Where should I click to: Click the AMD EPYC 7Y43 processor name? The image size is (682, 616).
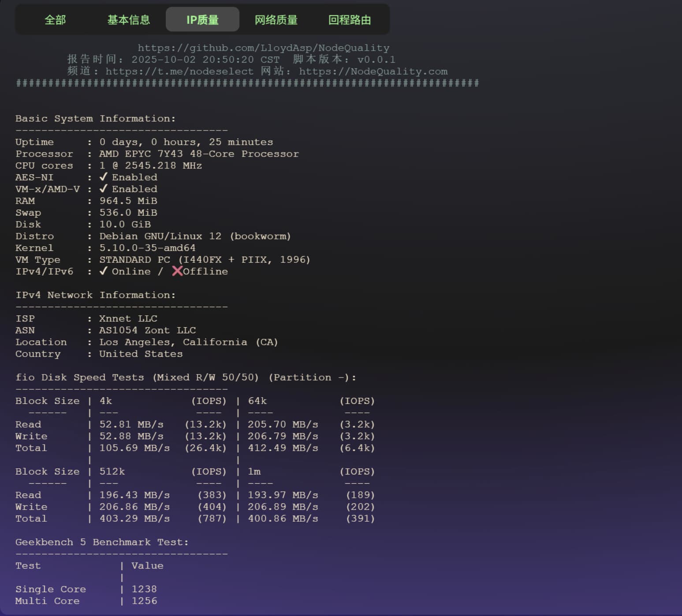coord(199,153)
